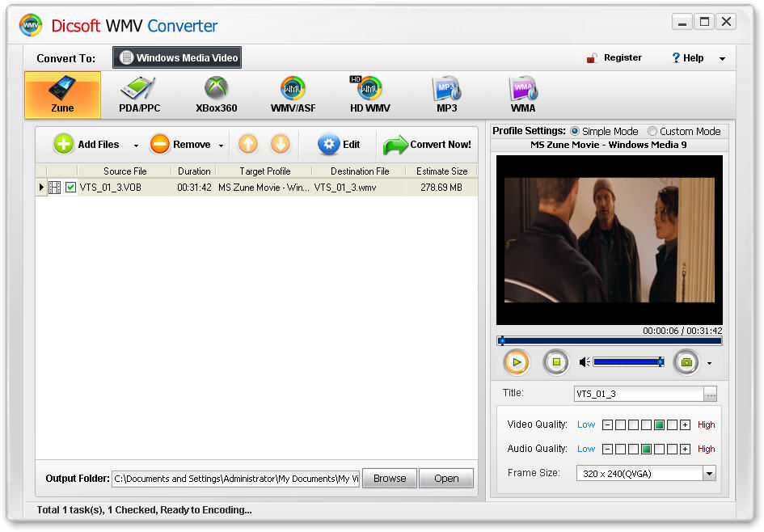Image resolution: width=764 pixels, height=532 pixels.
Task: Click the Register link
Action: [623, 57]
